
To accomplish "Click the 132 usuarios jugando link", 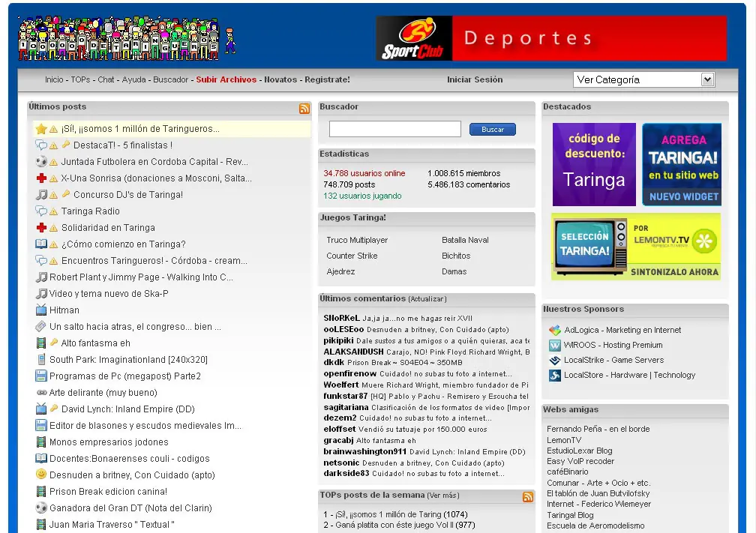I will [362, 196].
